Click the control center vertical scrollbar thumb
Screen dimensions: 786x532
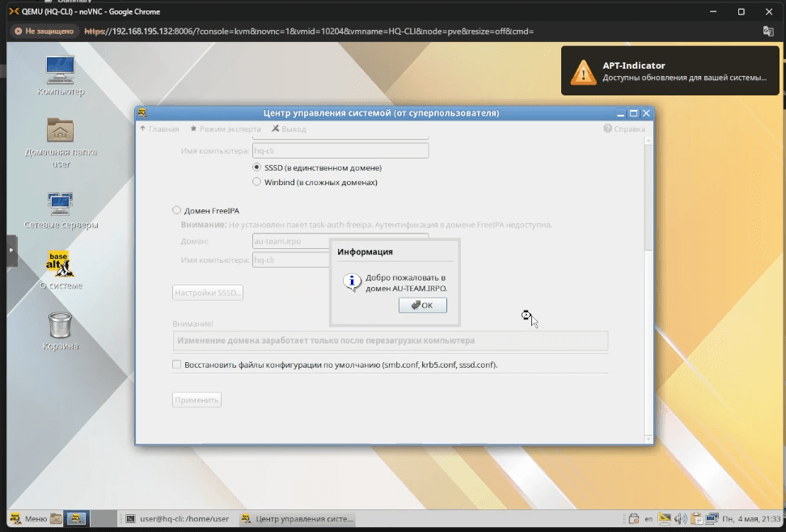649,198
